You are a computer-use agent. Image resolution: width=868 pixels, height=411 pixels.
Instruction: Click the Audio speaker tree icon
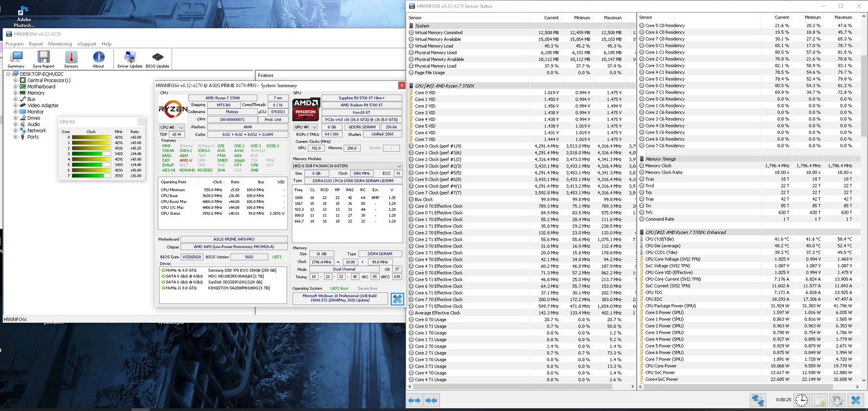23,124
